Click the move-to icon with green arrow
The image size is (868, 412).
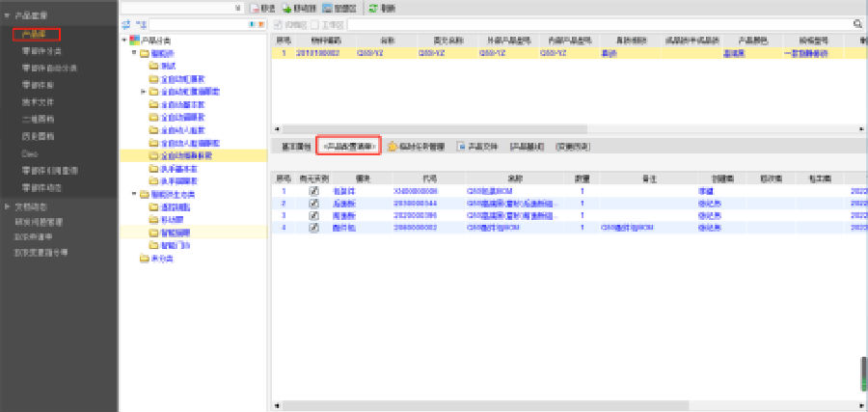pos(286,7)
